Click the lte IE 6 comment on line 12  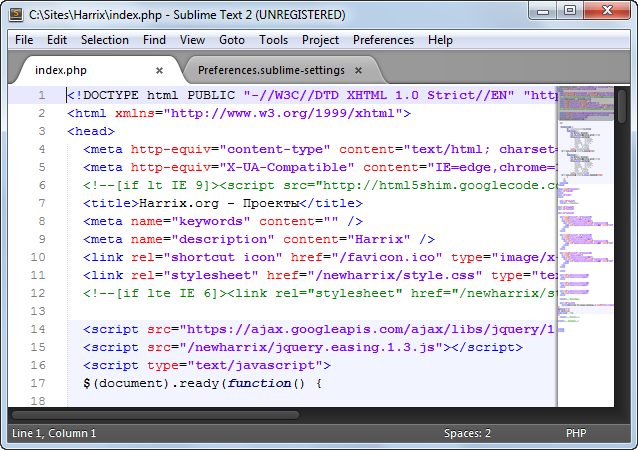pyautogui.click(x=320, y=293)
